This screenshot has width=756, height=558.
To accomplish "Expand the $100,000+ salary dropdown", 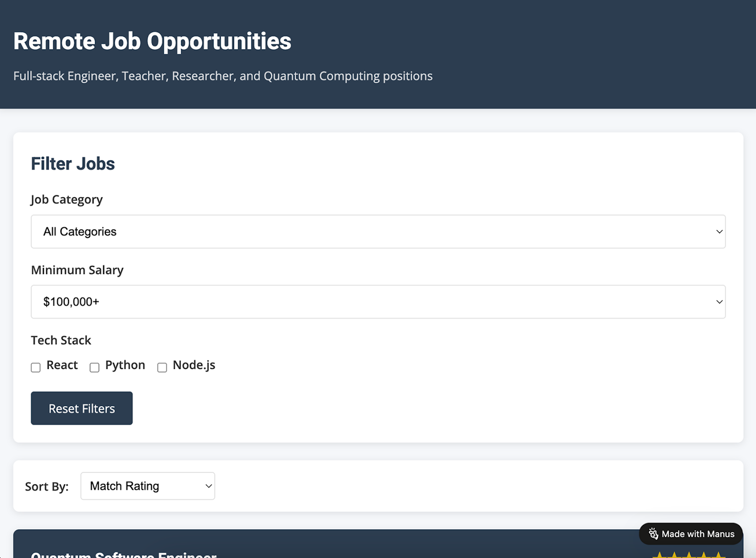I will 378,302.
